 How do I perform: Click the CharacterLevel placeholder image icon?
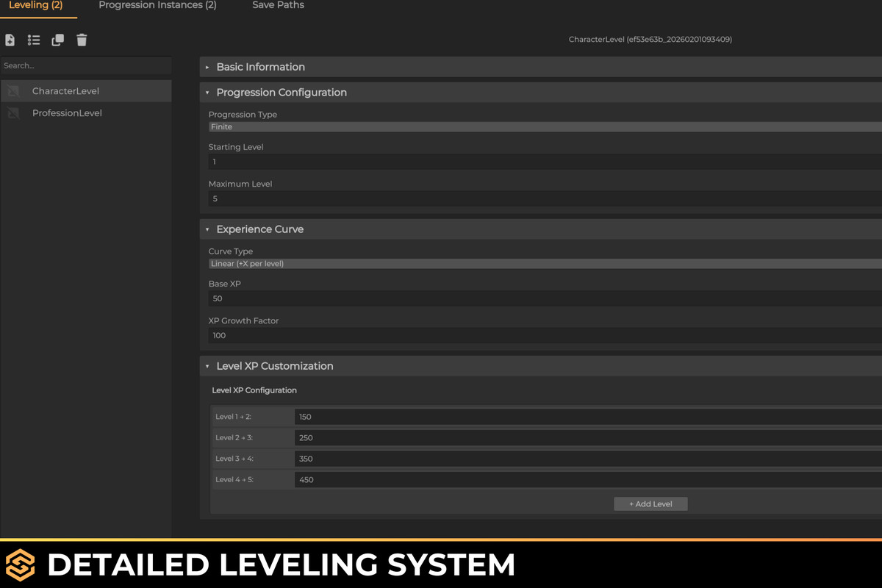click(13, 91)
